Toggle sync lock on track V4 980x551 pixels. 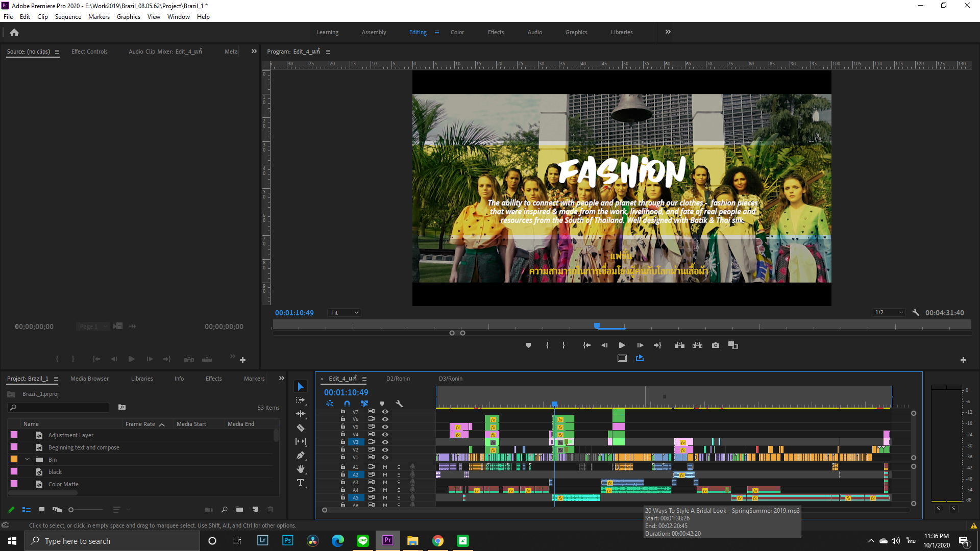pyautogui.click(x=372, y=434)
